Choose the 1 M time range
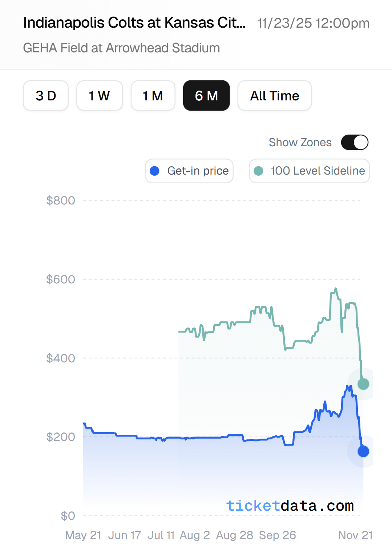 coord(153,96)
